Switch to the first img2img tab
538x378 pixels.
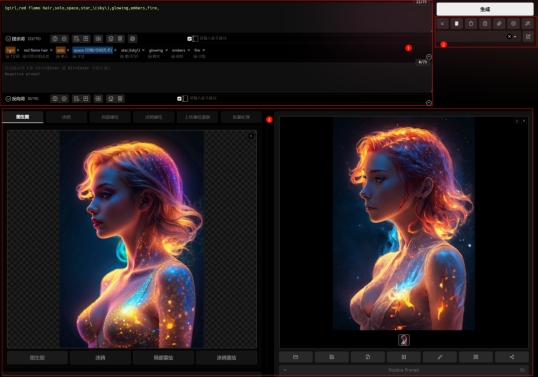point(23,117)
